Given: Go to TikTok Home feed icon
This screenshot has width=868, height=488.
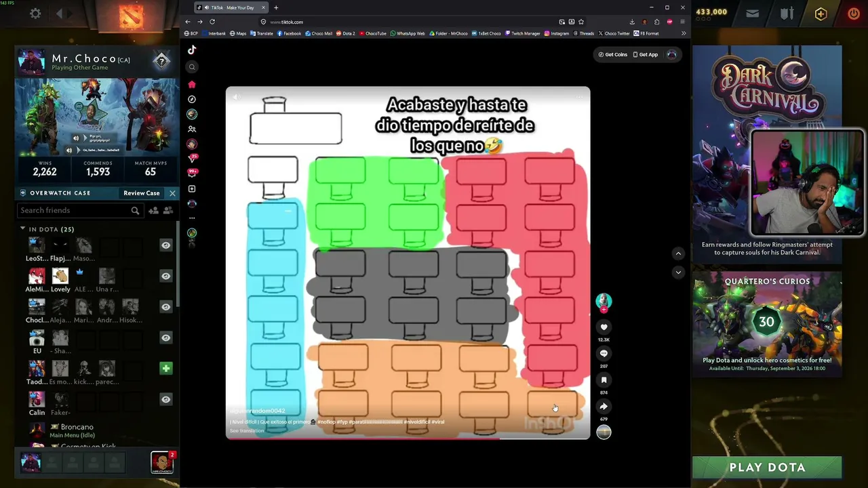Looking at the screenshot, I should coord(192,84).
